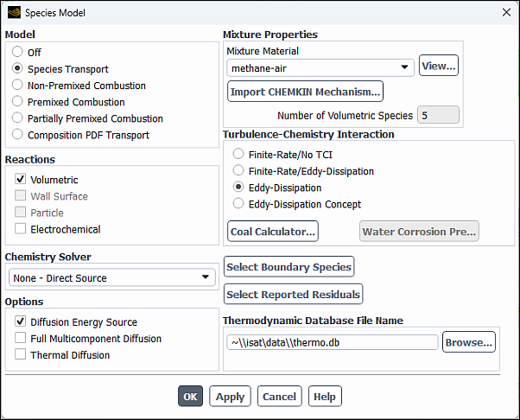Select Finite-Rate/Eddy-Dissipation interaction
Image resolution: width=520 pixels, height=420 pixels.
[238, 171]
